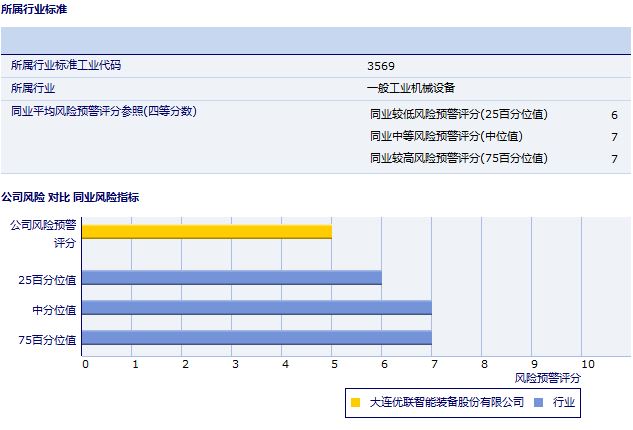Screen dimensions: 633x430
Task: Click the 公司风险 对比 同业风险指标 heading
Action: pyautogui.click(x=70, y=197)
